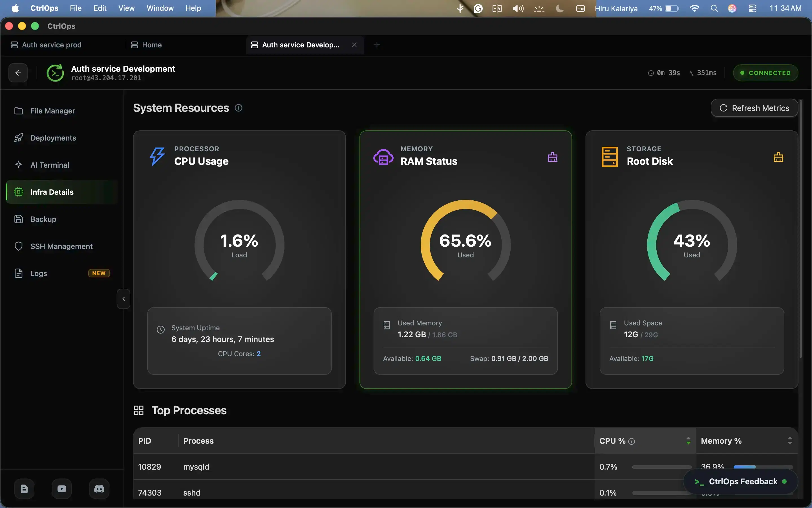Open the CtrlOps Feedback button
This screenshot has height=508, width=812.
pos(741,481)
